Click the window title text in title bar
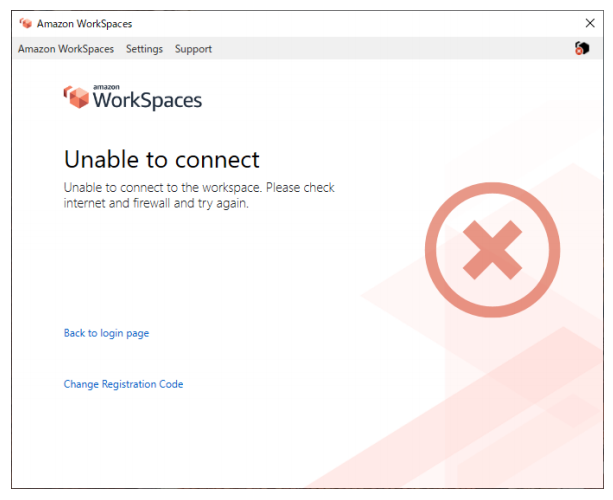The width and height of the screenshot is (613, 500). (x=84, y=23)
